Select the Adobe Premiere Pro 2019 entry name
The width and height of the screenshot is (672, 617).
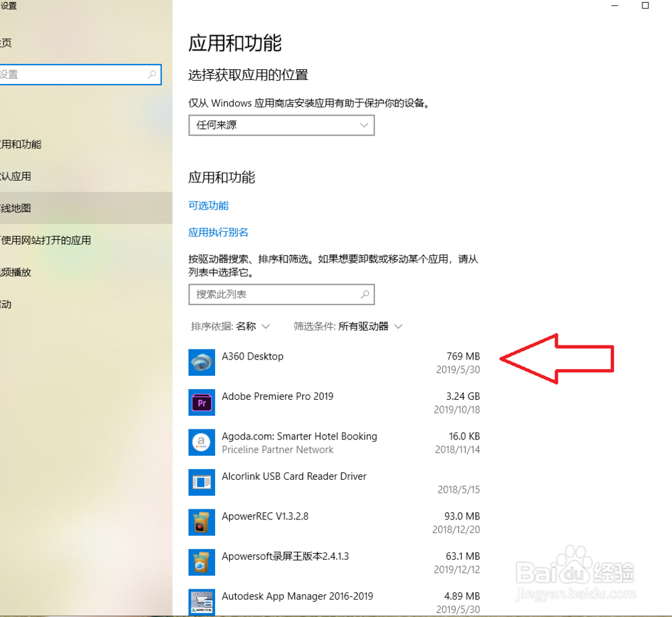coord(278,396)
